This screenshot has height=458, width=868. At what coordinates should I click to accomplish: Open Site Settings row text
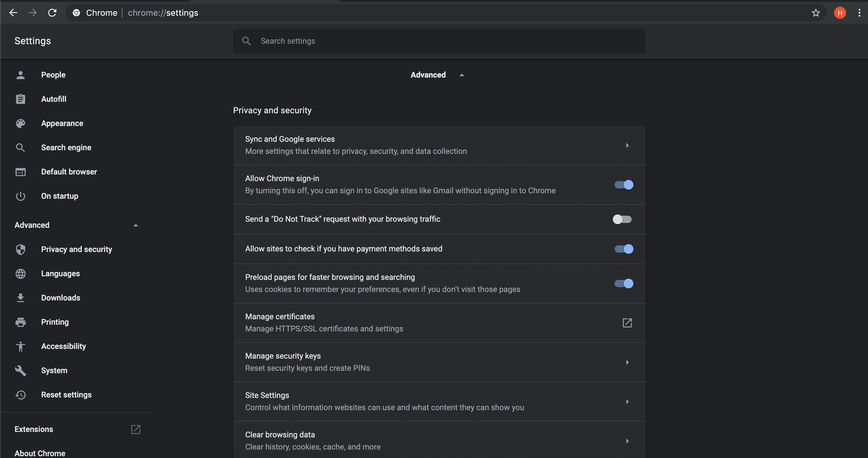click(x=267, y=395)
